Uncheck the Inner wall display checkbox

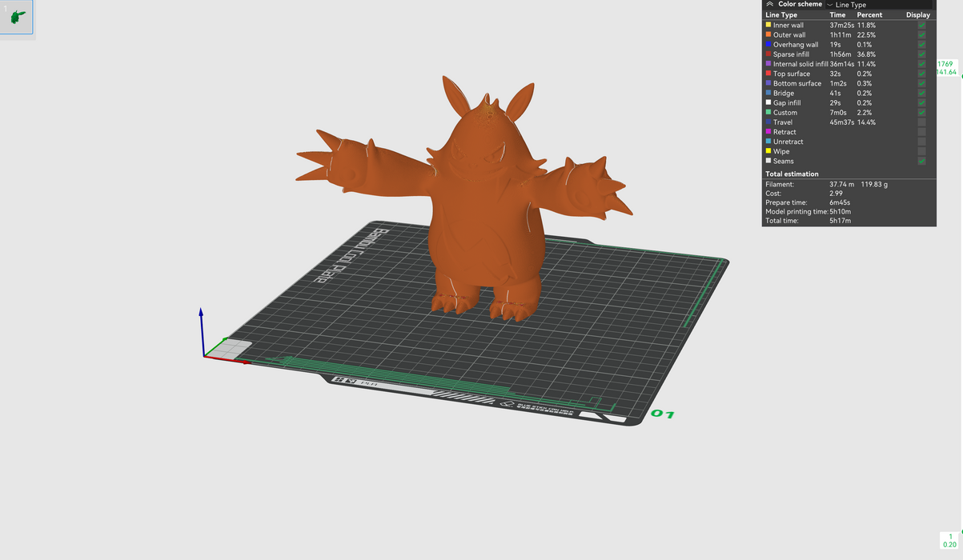[x=921, y=26]
